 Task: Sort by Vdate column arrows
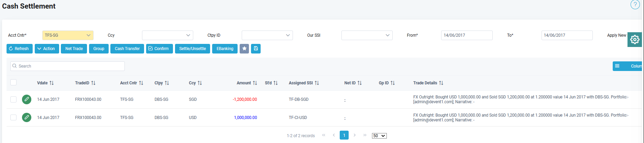coord(52,83)
